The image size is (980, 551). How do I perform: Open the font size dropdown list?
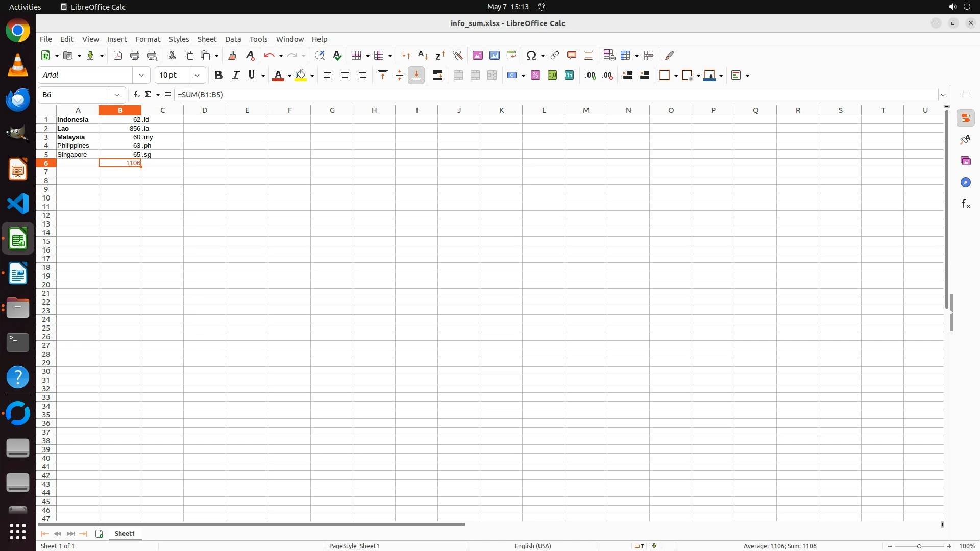(197, 76)
